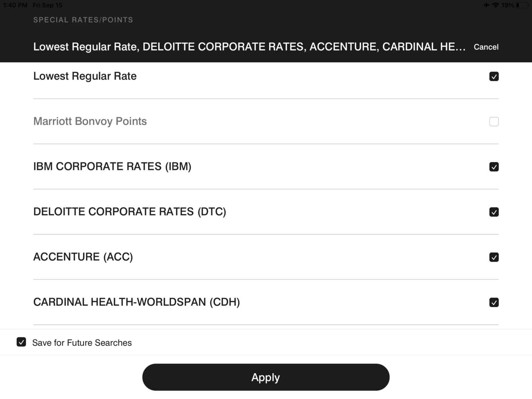Cancel the special rates selection
The width and height of the screenshot is (532, 399).
click(486, 47)
